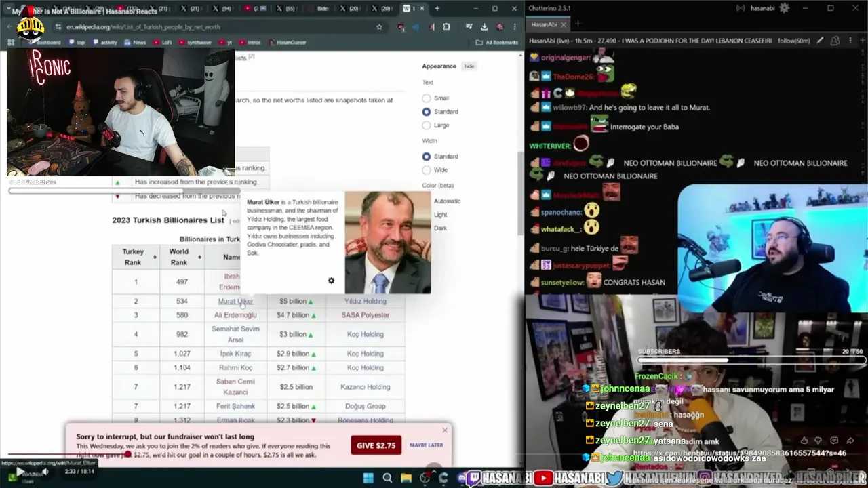The height and width of the screenshot is (488, 868).
Task: Open the Yıldız Holding link
Action: pyautogui.click(x=365, y=302)
